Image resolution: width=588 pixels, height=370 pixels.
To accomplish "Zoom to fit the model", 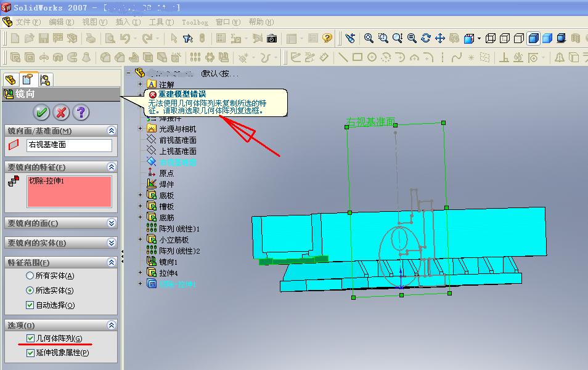I will pyautogui.click(x=369, y=38).
